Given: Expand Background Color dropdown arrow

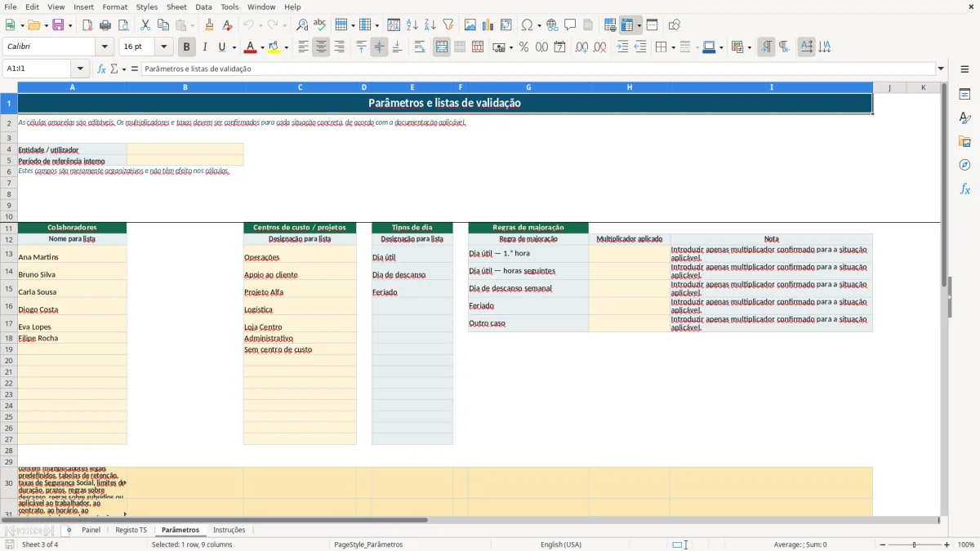Looking at the screenshot, I should (286, 47).
